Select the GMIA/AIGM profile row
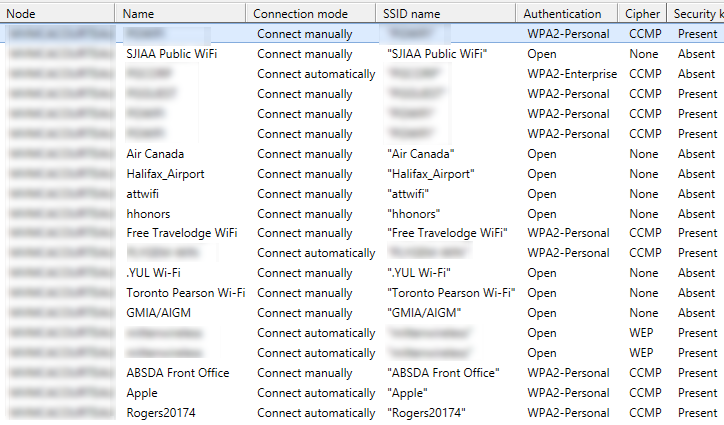This screenshot has width=724, height=425. coord(362,313)
